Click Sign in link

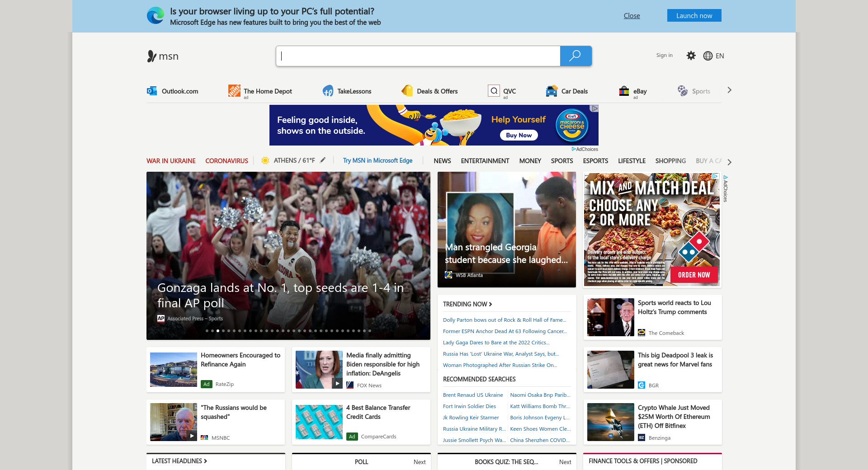tap(664, 55)
